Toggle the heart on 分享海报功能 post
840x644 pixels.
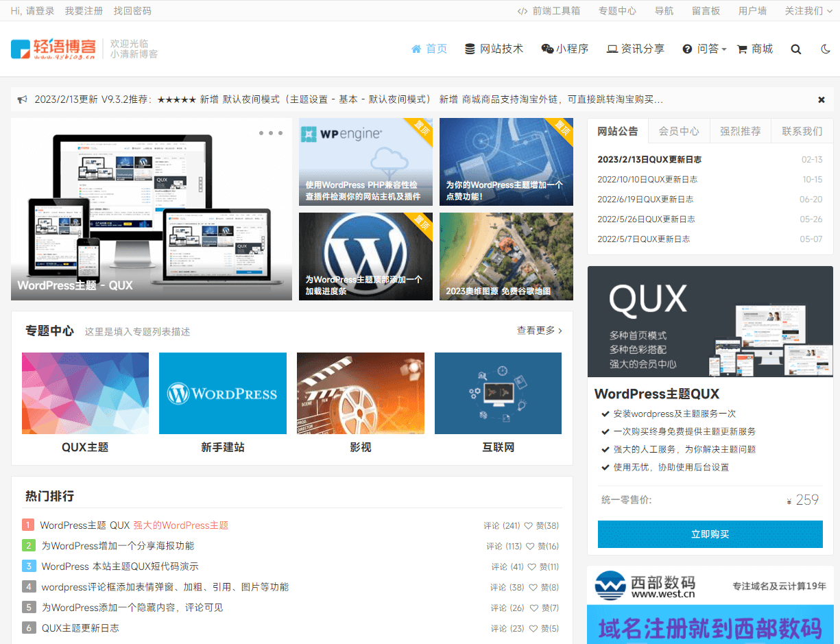(x=531, y=546)
